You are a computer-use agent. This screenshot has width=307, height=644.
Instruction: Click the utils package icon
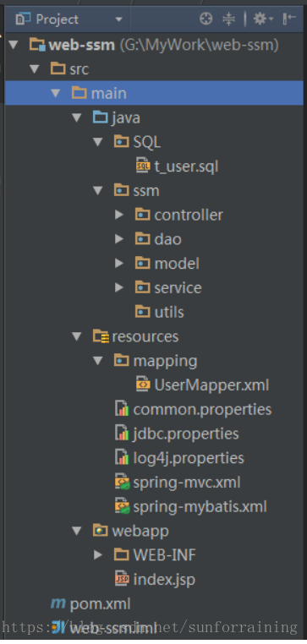(x=143, y=311)
